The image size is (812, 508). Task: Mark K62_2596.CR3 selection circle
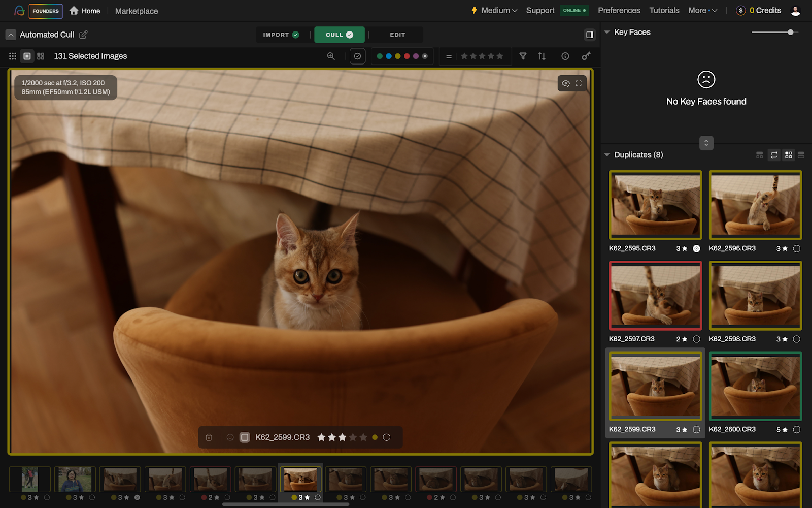pos(797,248)
